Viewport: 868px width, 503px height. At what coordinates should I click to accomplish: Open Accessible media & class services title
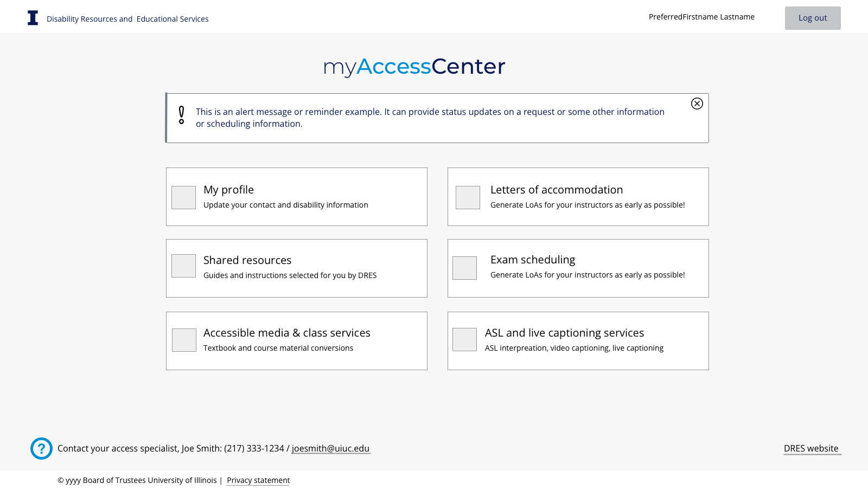pos(287,333)
